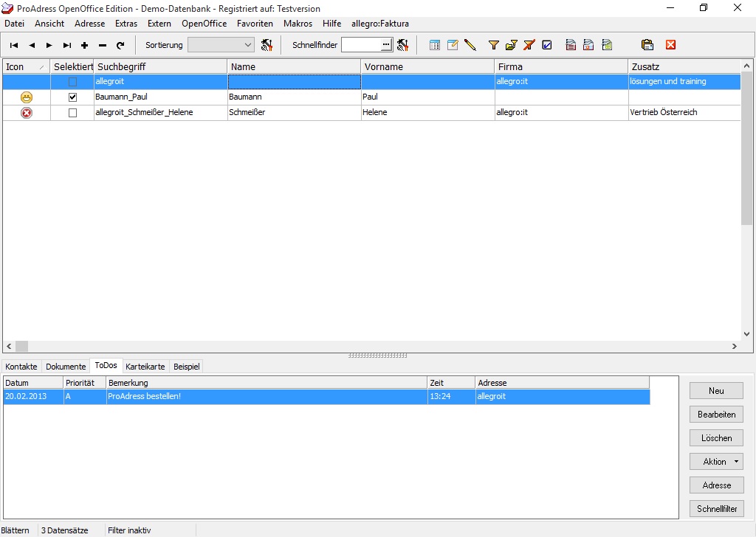Screen dimensions: 756x537
Task: Select the ToDos tab
Action: click(x=106, y=366)
